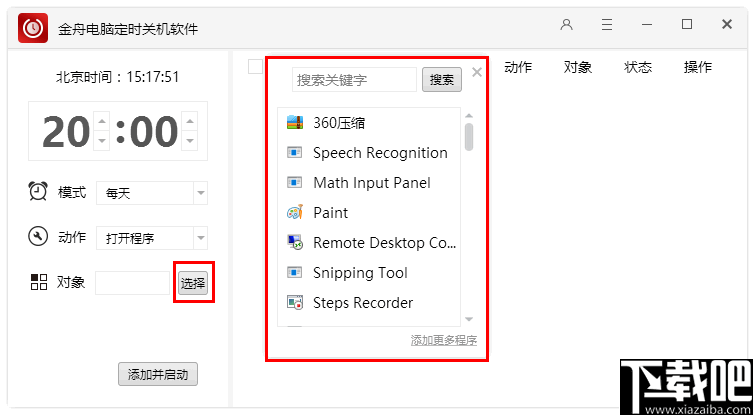Choose Speech Recognition from the list

coord(379,153)
